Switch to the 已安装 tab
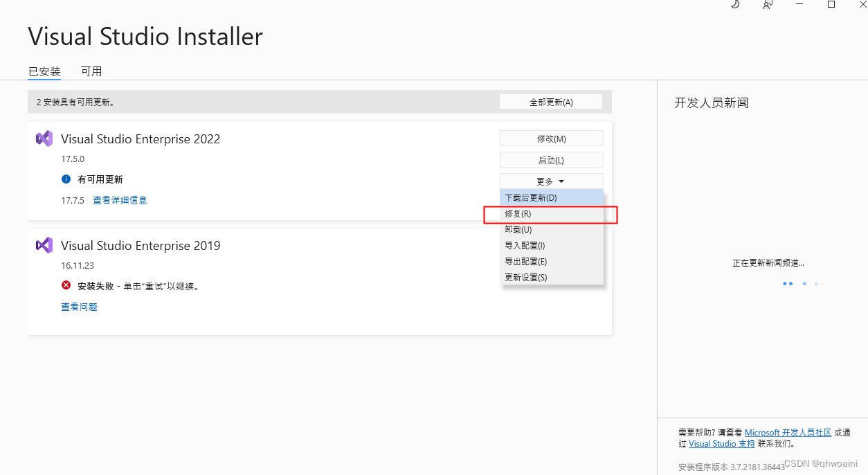 pyautogui.click(x=44, y=71)
